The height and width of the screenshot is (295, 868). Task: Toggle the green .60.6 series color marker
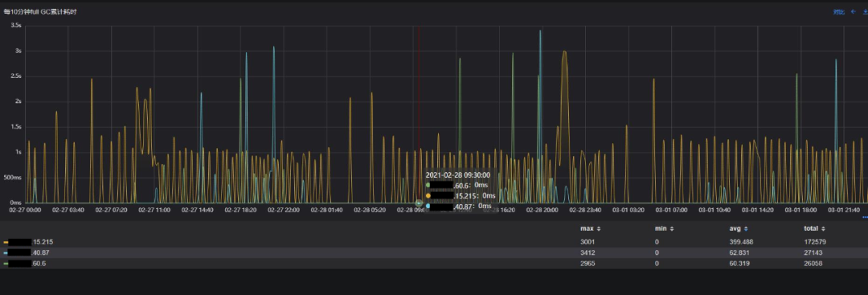(6, 264)
